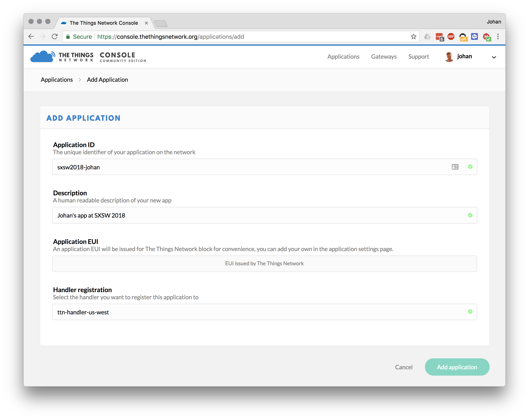Click the GitHub extension marked off
529x420 pixels.
click(x=463, y=37)
